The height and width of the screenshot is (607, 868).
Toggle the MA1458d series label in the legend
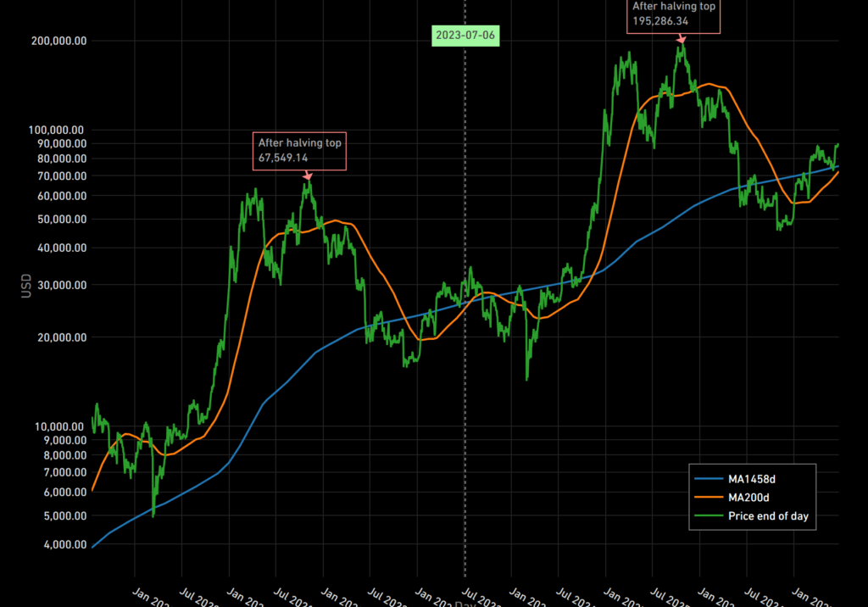click(x=751, y=478)
